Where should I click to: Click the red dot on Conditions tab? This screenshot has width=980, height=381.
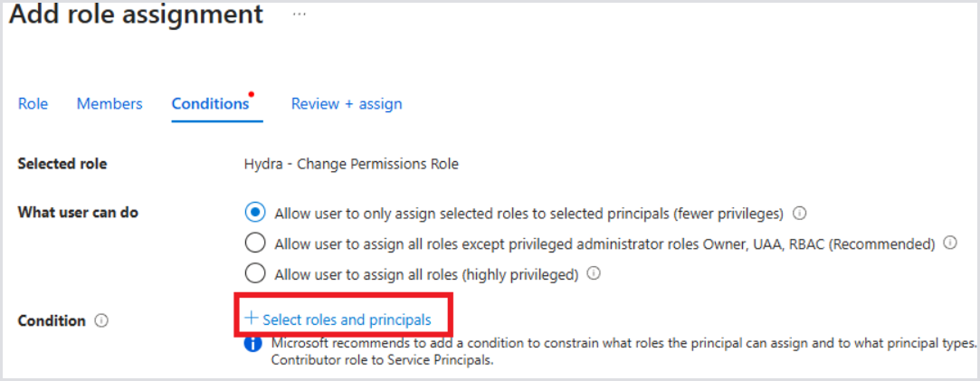point(251,93)
